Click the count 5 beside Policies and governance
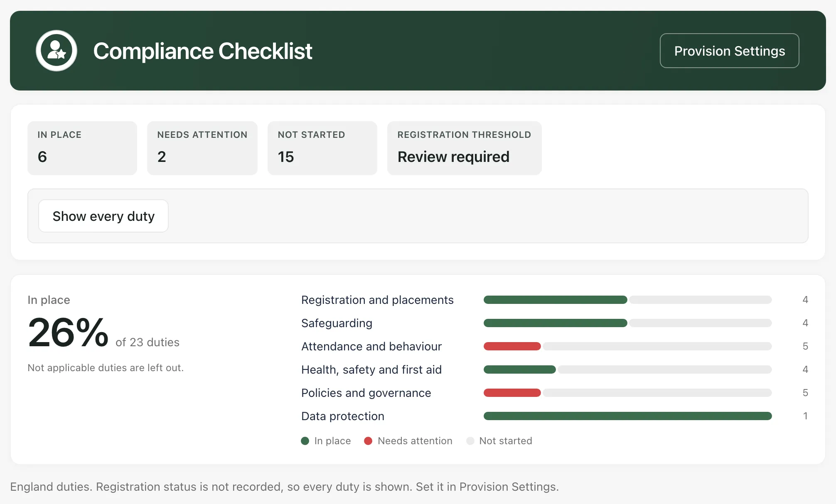The image size is (836, 504). point(805,393)
